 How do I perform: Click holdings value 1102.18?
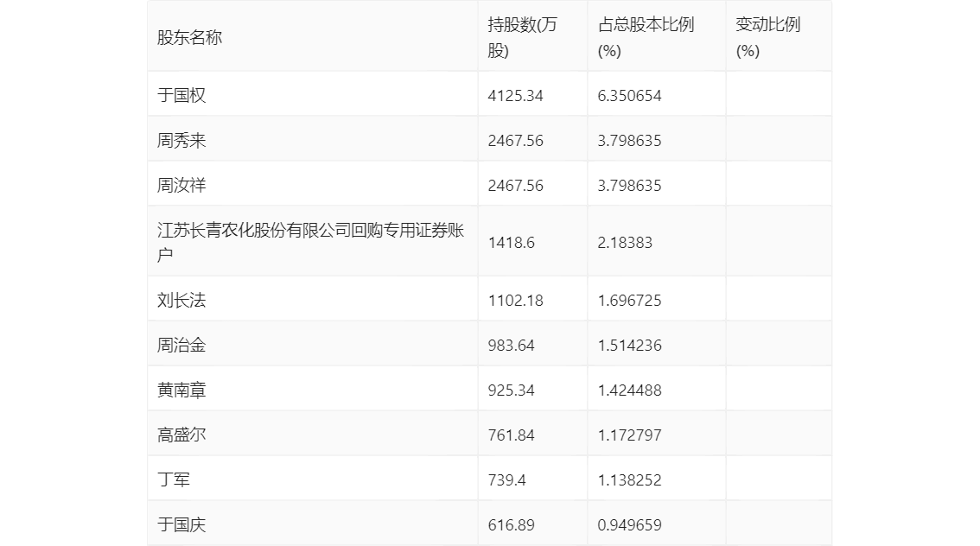(516, 301)
